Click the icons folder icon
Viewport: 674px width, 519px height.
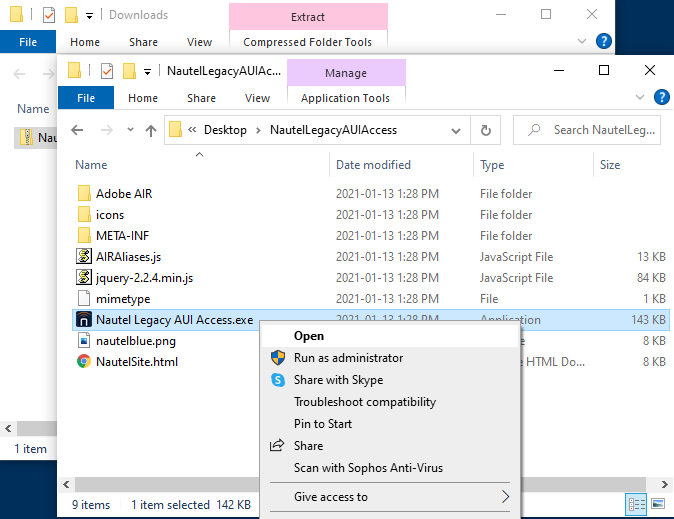pos(84,215)
